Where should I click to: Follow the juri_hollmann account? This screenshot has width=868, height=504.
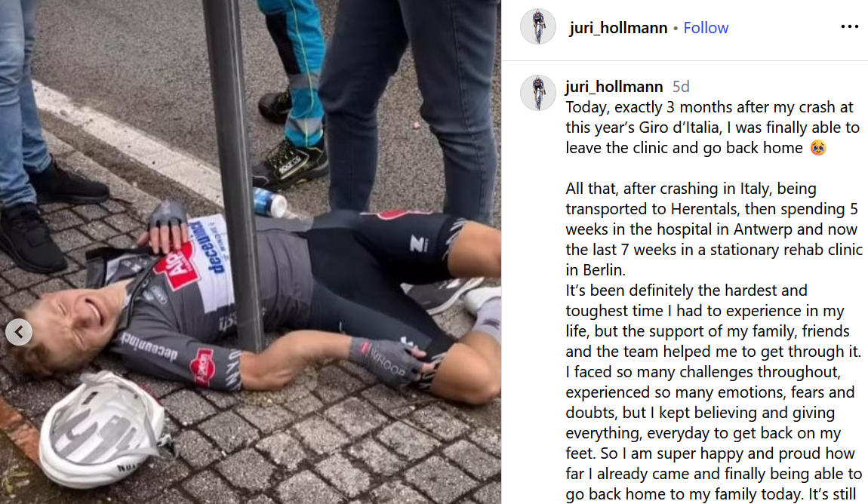pyautogui.click(x=706, y=28)
